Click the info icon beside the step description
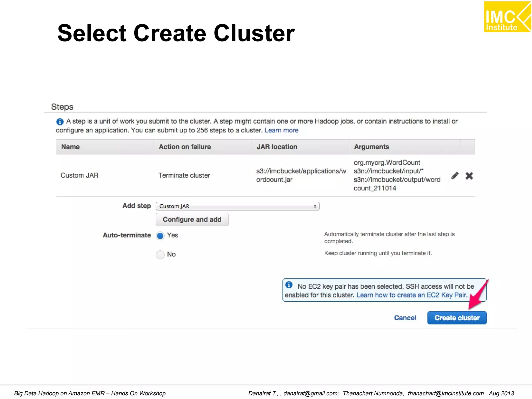532x399 pixels. (60, 121)
